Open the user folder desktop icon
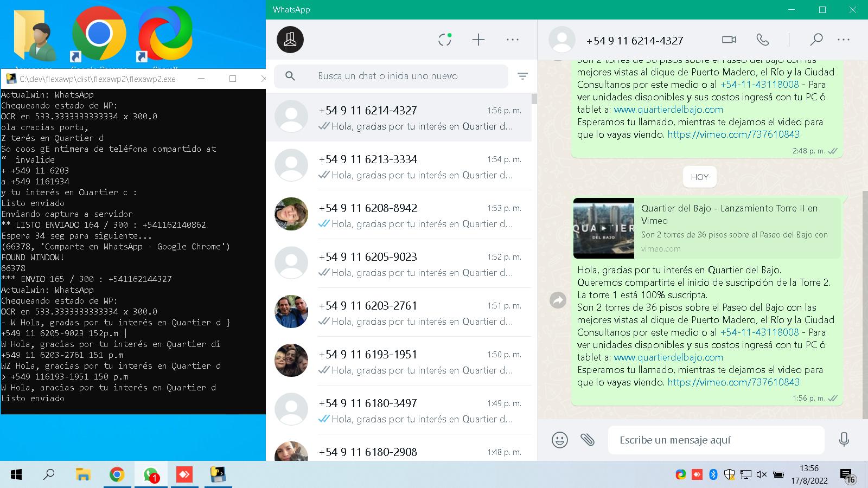 tap(34, 35)
